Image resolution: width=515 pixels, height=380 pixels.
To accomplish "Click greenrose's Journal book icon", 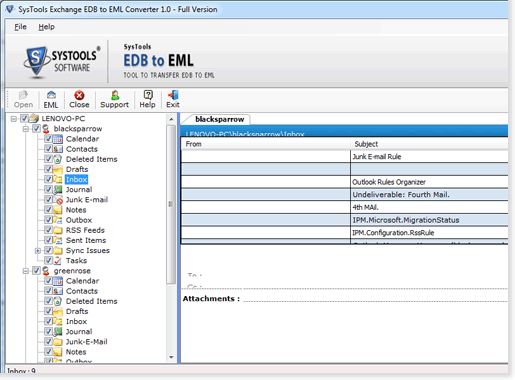I will pyautogui.click(x=58, y=332).
